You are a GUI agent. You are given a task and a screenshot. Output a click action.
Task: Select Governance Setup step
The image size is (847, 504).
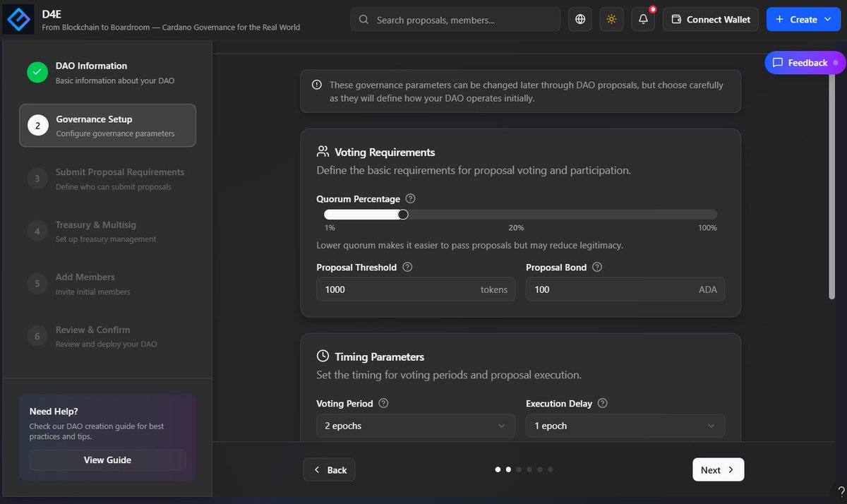click(107, 126)
